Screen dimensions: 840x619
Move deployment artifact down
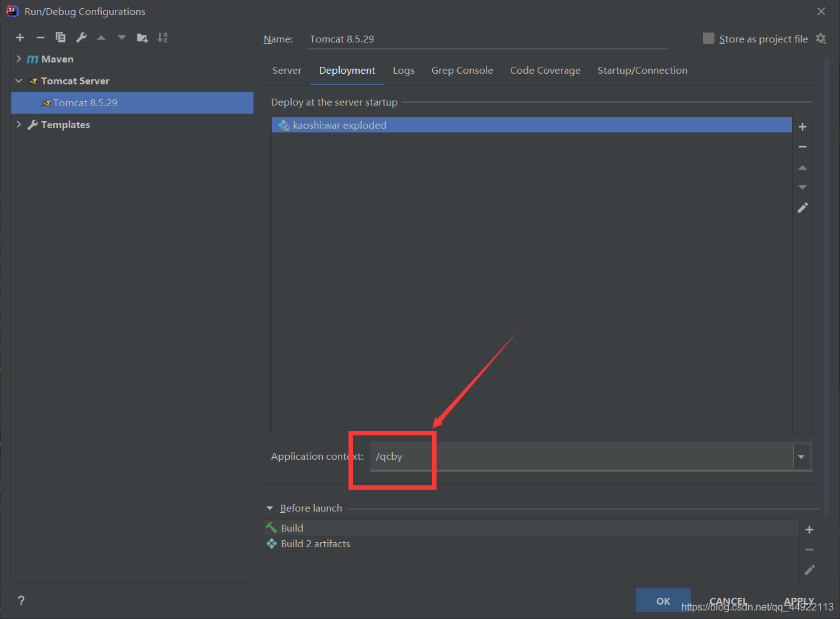(803, 187)
